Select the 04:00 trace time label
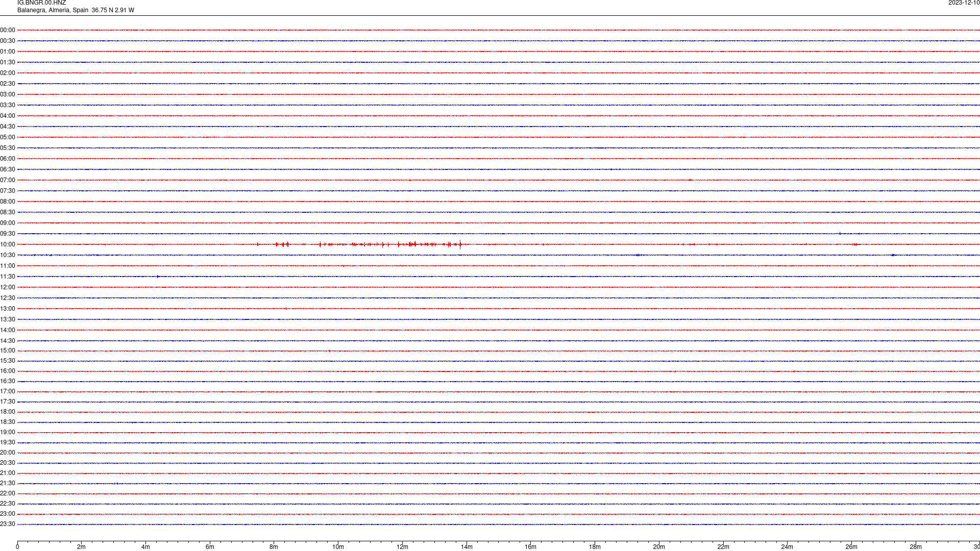 8,116
